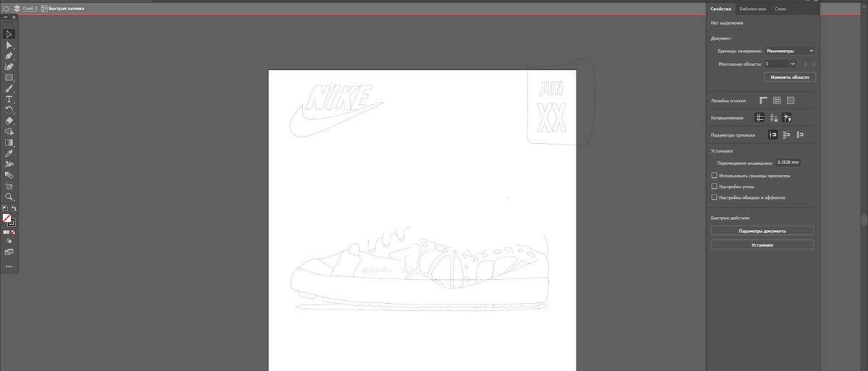This screenshot has width=868, height=371.
Task: Reset to default fill and stroke
Action: point(6,208)
